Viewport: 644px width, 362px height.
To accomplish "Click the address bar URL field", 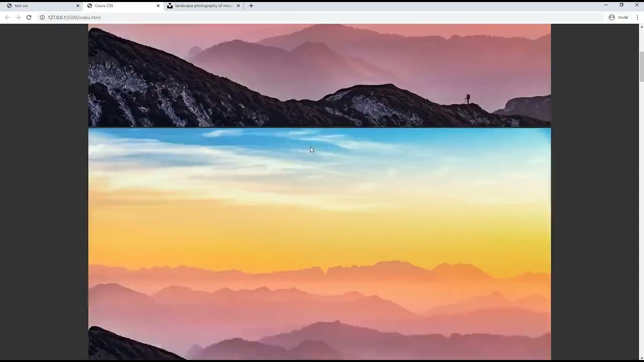I will click(x=320, y=17).
